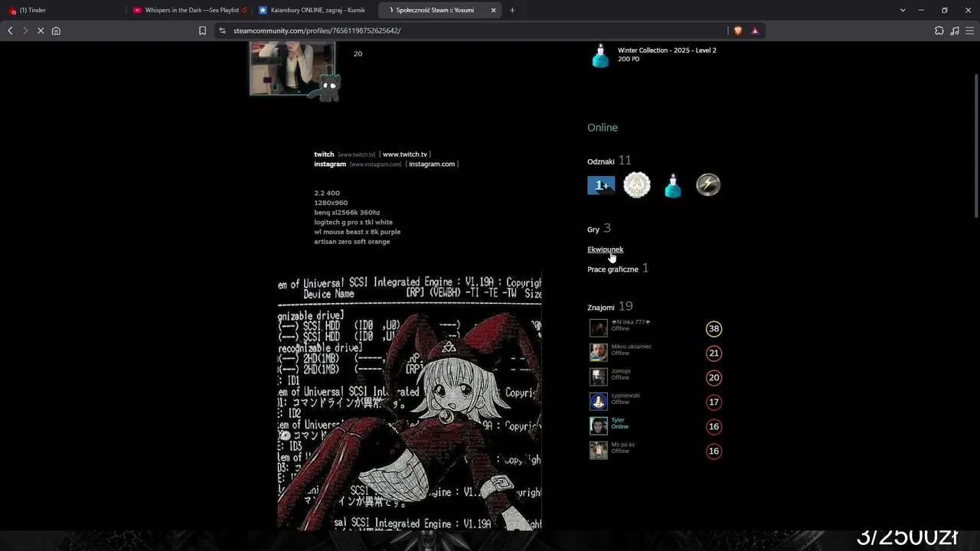Open the extensions puzzle icon

click(939, 31)
